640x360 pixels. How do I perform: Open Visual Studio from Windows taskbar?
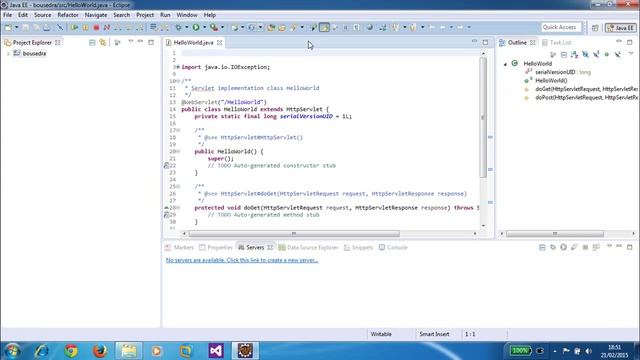pyautogui.click(x=216, y=351)
